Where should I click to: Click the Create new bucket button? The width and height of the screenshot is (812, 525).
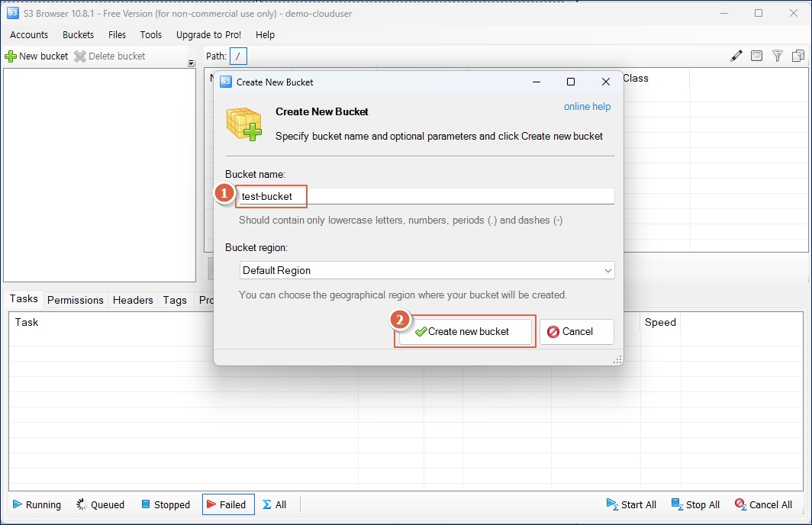click(465, 331)
